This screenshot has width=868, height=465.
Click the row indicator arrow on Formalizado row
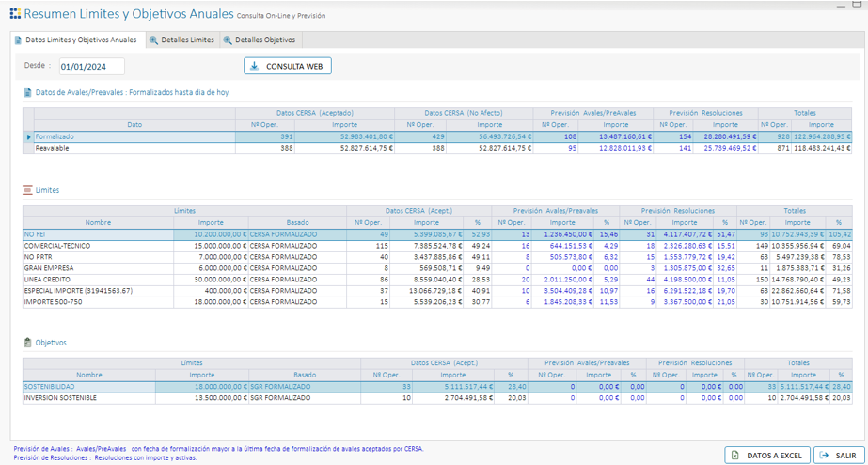pyautogui.click(x=29, y=136)
